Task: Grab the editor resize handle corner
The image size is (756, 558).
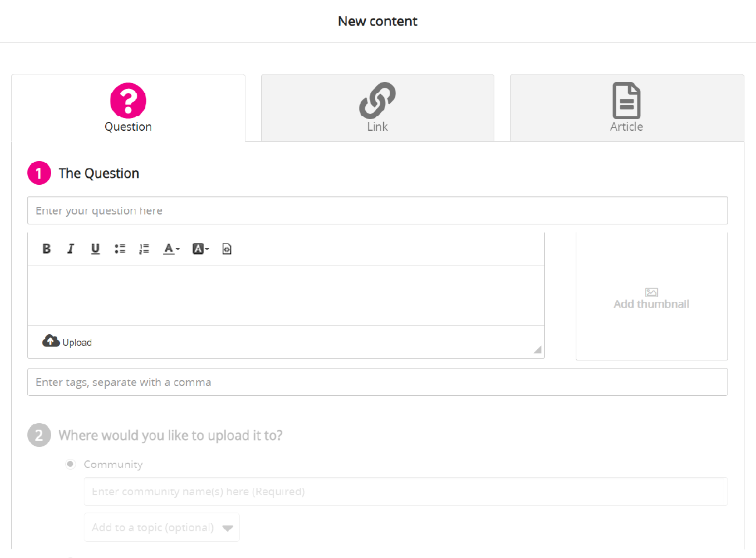Action: tap(538, 349)
